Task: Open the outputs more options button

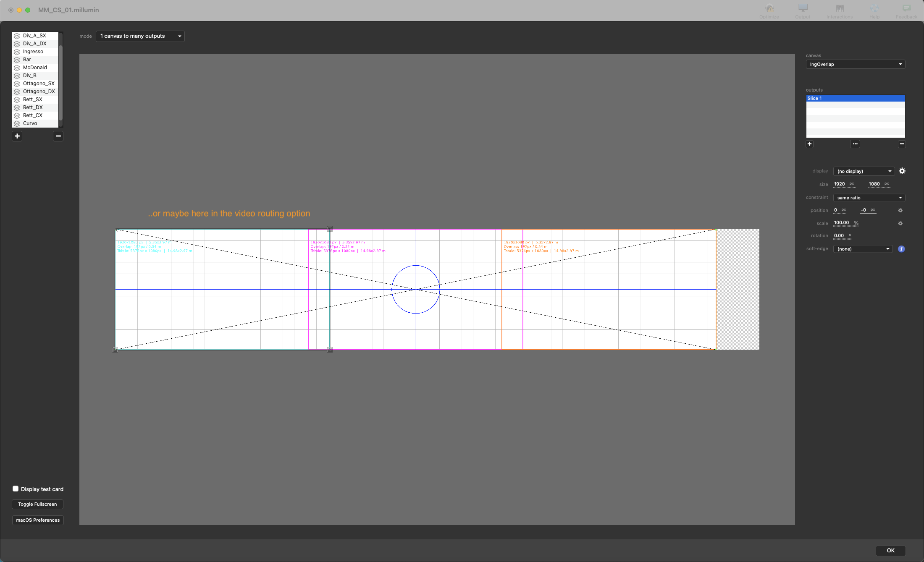Action: pyautogui.click(x=855, y=144)
